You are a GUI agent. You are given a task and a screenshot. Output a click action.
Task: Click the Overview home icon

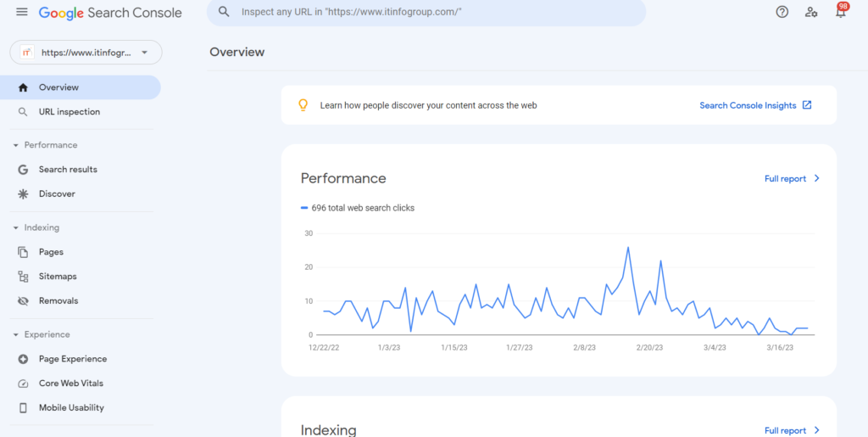23,87
